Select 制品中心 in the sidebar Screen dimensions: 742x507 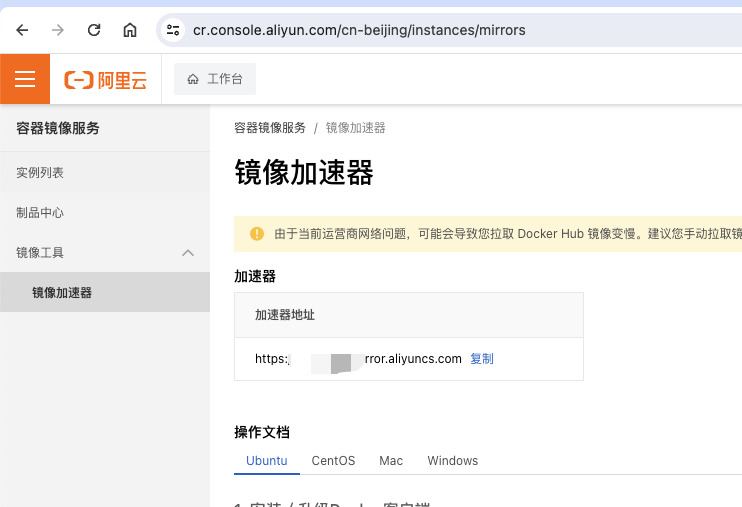click(x=40, y=213)
